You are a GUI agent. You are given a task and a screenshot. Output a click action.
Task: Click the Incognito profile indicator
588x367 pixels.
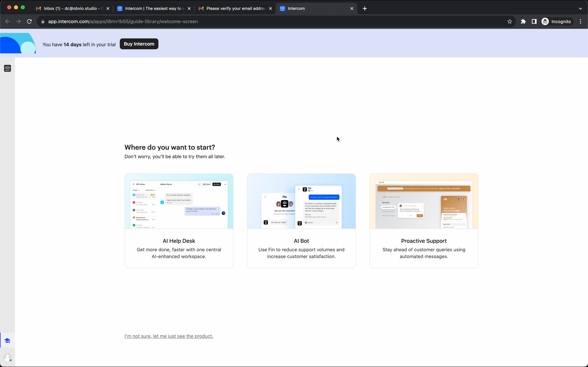click(557, 22)
